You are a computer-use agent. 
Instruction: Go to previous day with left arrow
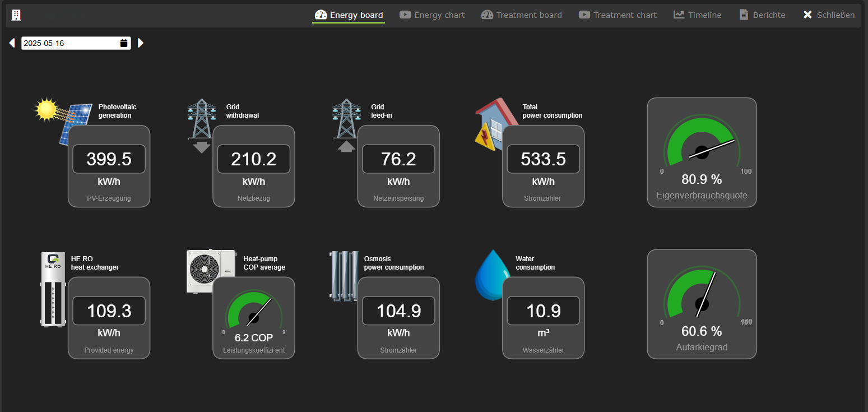coord(12,43)
